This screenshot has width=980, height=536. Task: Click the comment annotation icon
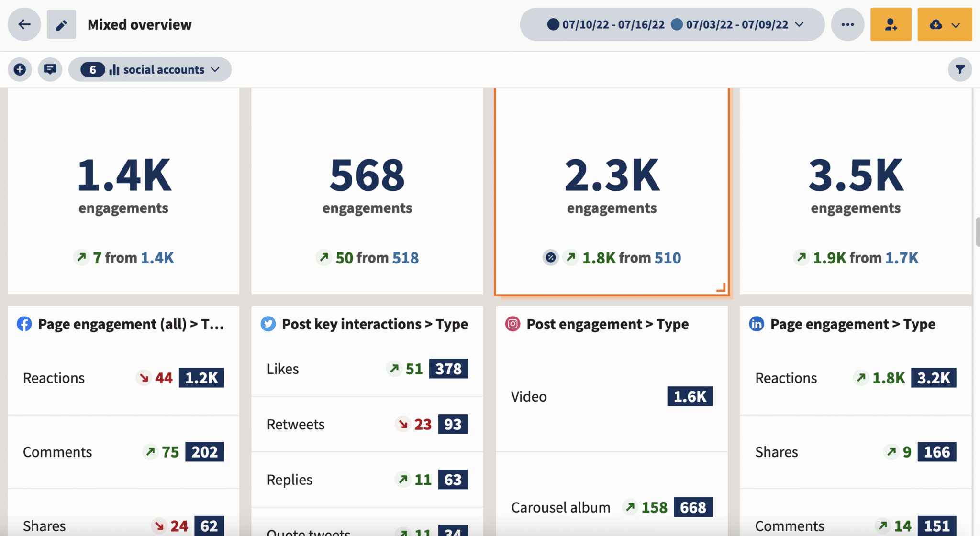[50, 69]
